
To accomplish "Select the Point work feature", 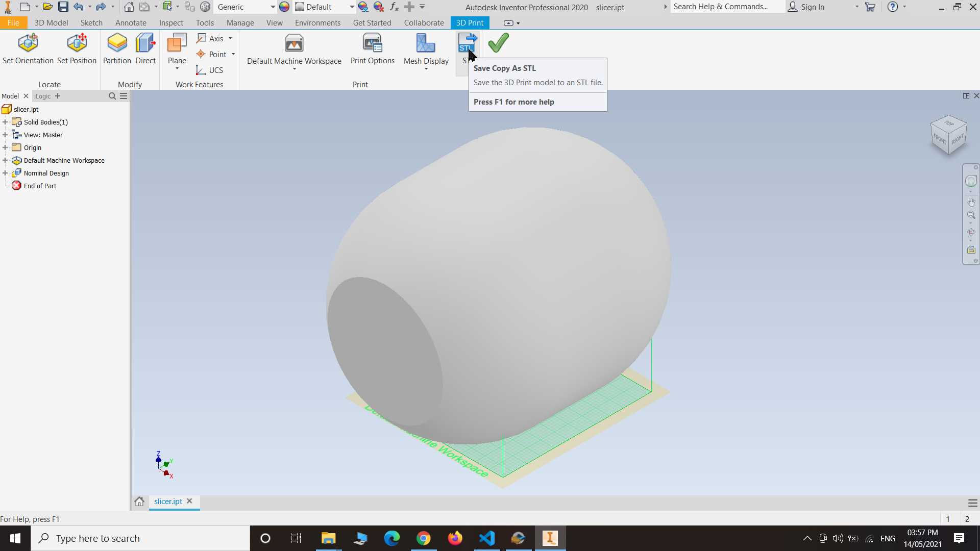I will (x=212, y=54).
